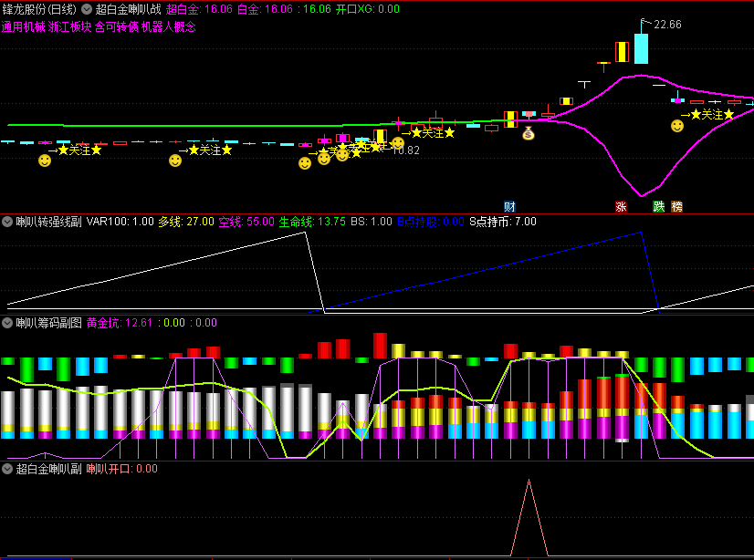The image size is (754, 560).
Task: Click the smiley under second 关注 label
Action: [175, 161]
